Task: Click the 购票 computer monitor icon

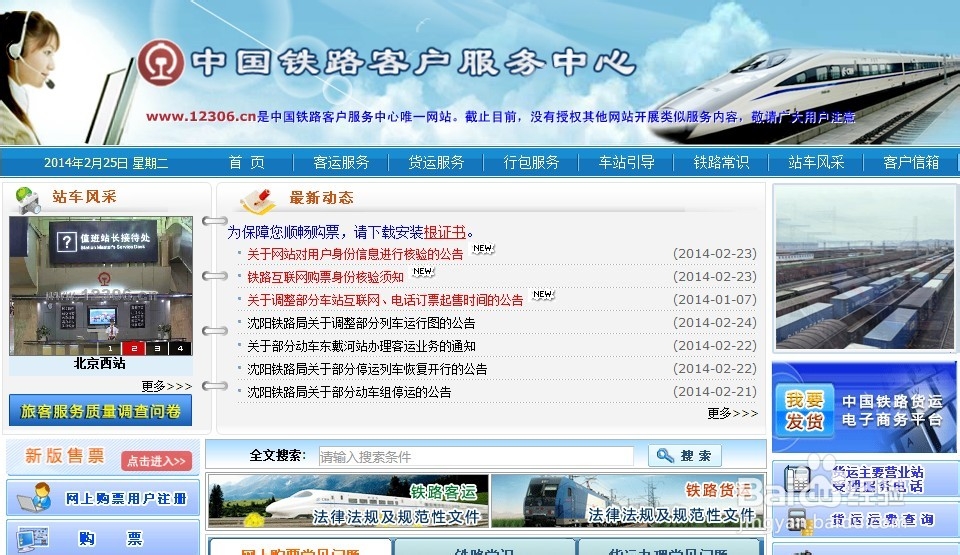Action: 33,539
